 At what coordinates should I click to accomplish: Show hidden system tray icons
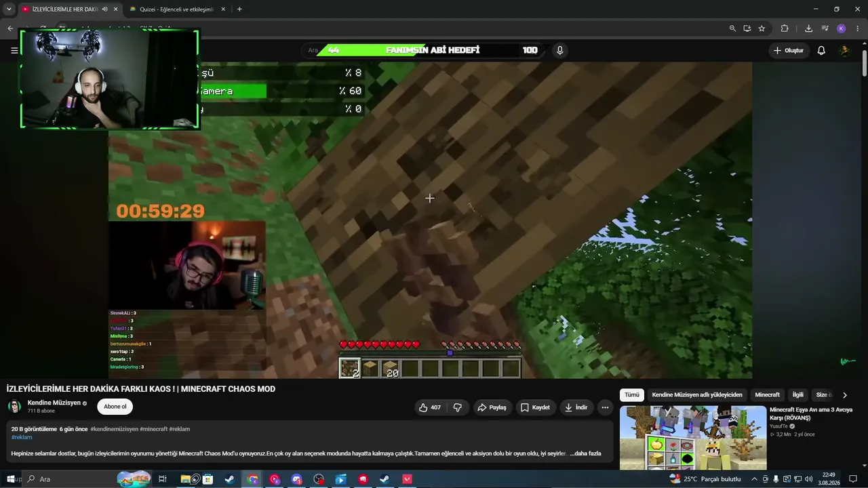tap(754, 479)
